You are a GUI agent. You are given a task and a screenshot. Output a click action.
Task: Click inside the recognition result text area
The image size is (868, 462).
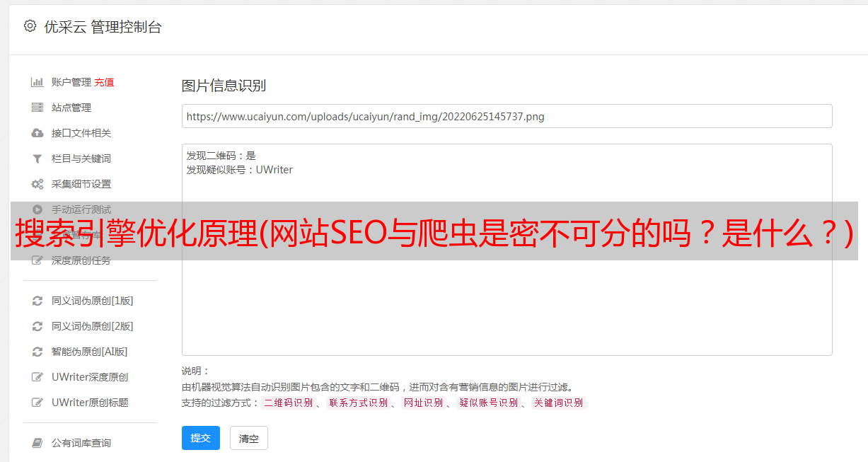click(507, 249)
